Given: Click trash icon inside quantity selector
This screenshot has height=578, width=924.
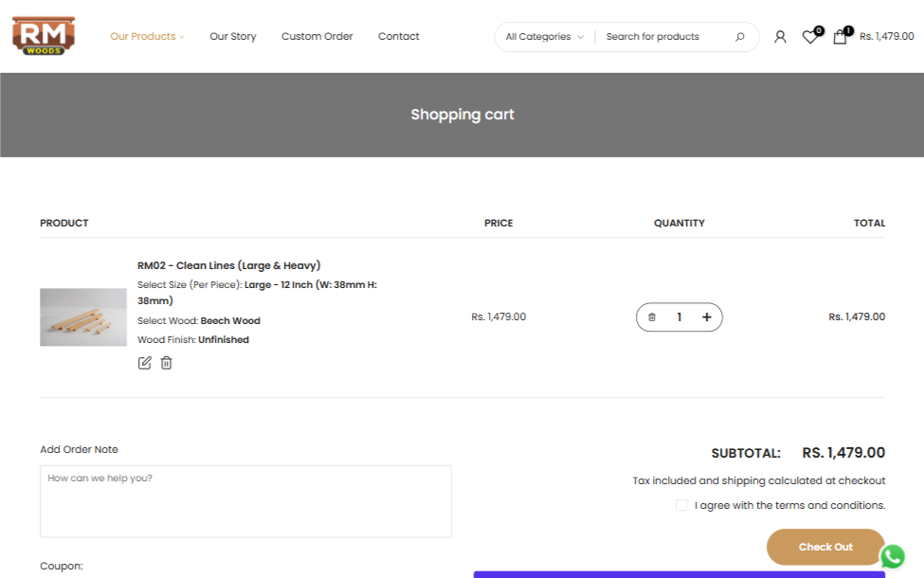Looking at the screenshot, I should click(652, 317).
